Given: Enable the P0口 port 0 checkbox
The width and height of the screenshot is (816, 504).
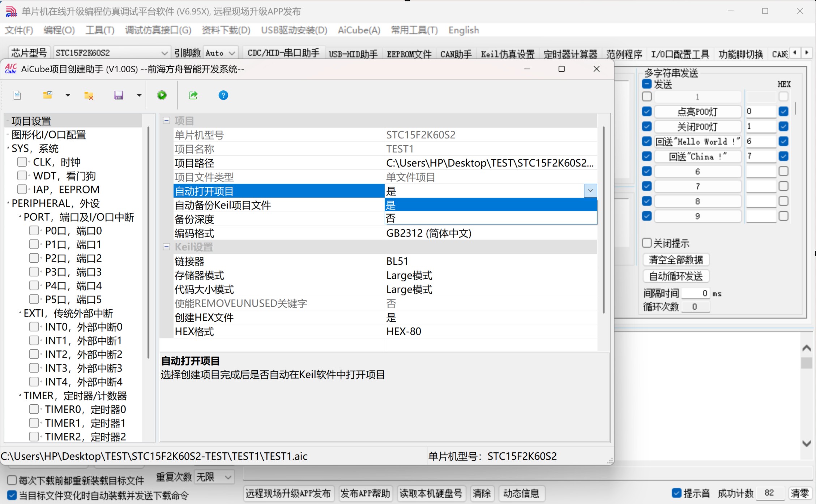Looking at the screenshot, I should [x=34, y=231].
